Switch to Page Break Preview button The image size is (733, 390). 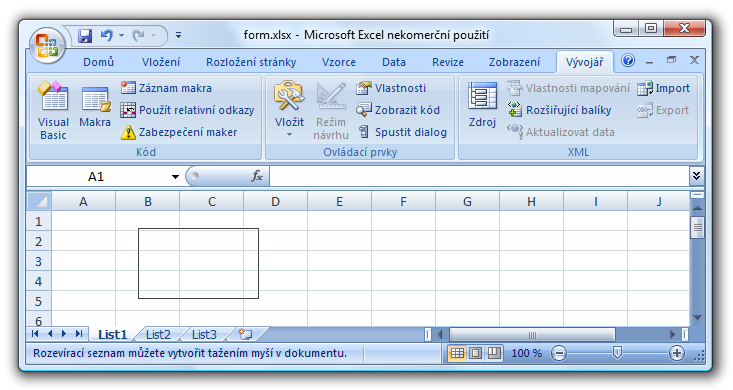pyautogui.click(x=494, y=353)
